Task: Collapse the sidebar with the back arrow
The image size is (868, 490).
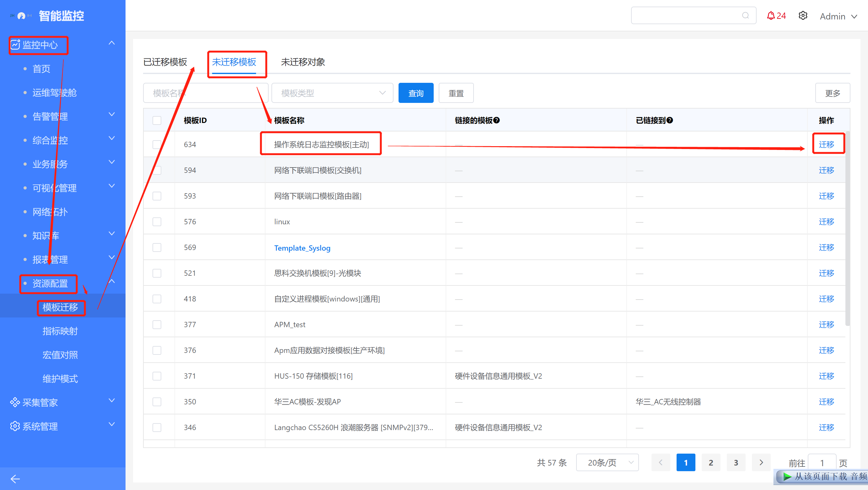Action: pyautogui.click(x=15, y=479)
